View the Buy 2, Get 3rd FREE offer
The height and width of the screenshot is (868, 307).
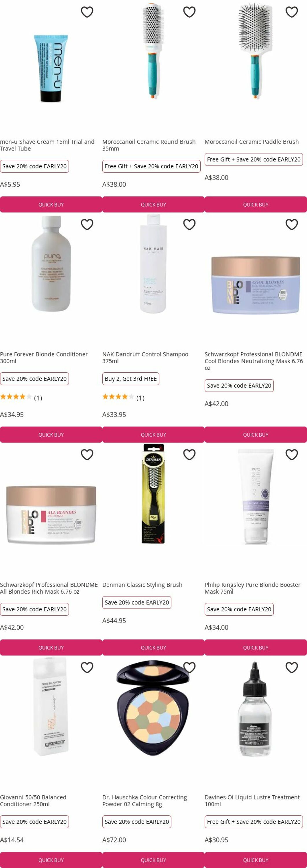[x=131, y=379]
